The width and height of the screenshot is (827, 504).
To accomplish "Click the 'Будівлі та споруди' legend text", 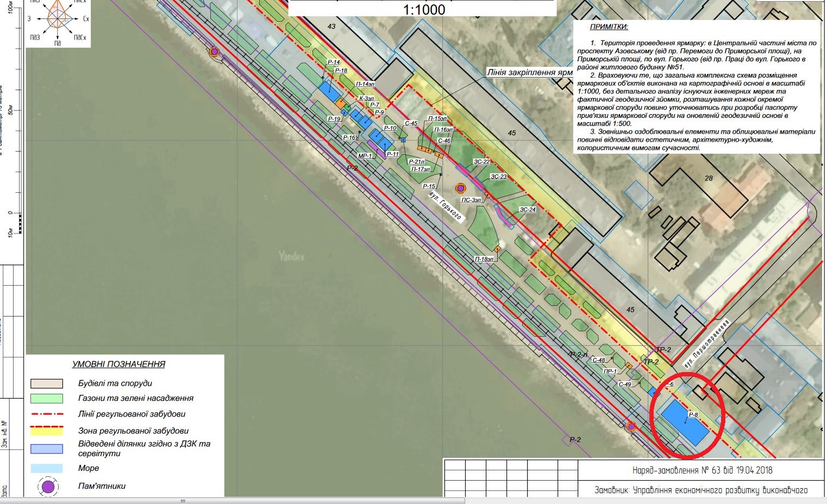I will point(115,383).
